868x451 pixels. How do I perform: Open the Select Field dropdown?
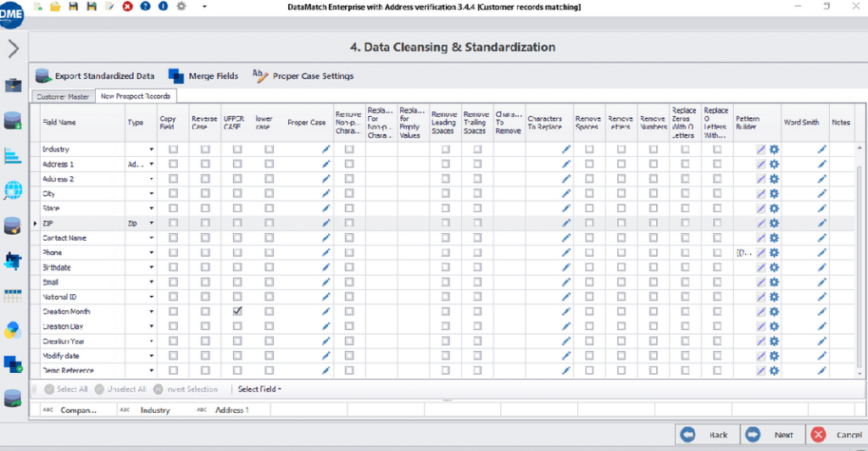(x=259, y=389)
